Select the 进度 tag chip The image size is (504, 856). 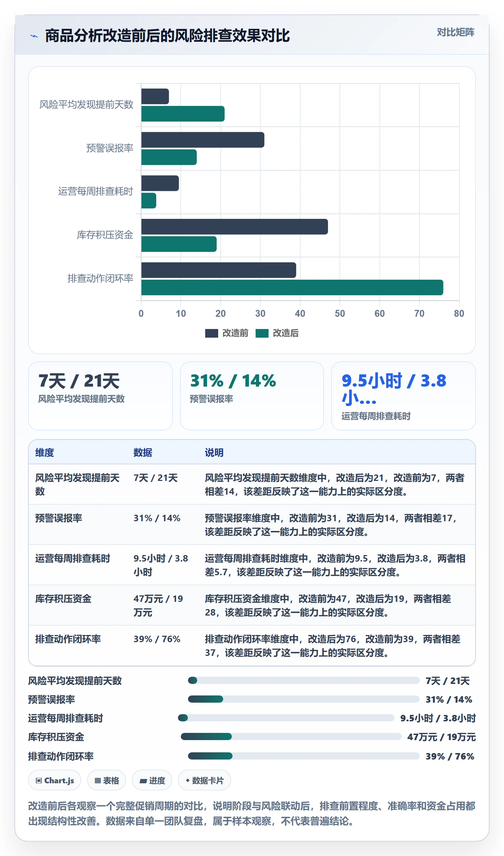pyautogui.click(x=152, y=780)
